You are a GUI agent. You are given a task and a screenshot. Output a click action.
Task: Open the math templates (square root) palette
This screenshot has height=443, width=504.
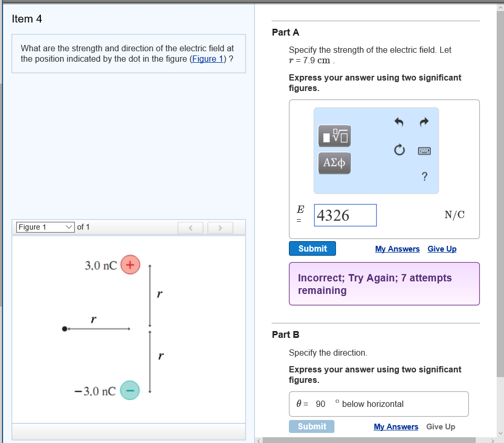tap(334, 137)
